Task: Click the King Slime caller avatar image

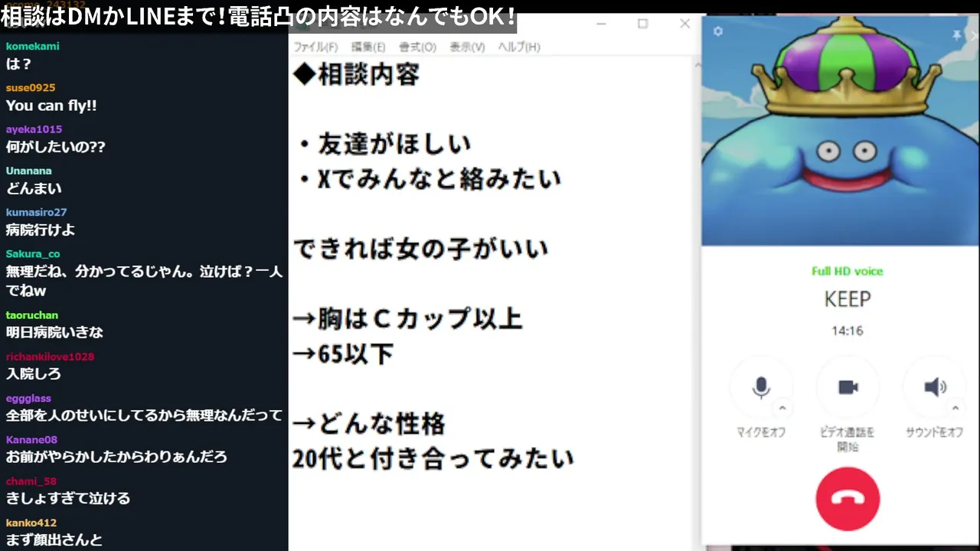Action: [841, 131]
